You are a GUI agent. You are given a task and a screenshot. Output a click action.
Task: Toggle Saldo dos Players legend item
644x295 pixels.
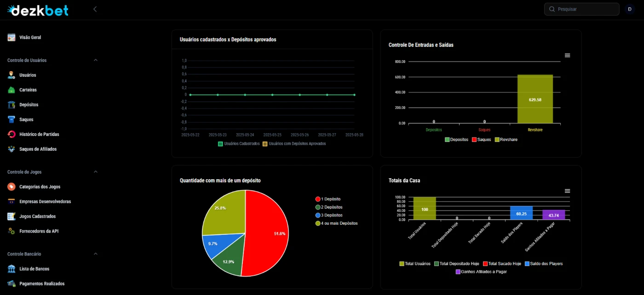click(x=543, y=264)
